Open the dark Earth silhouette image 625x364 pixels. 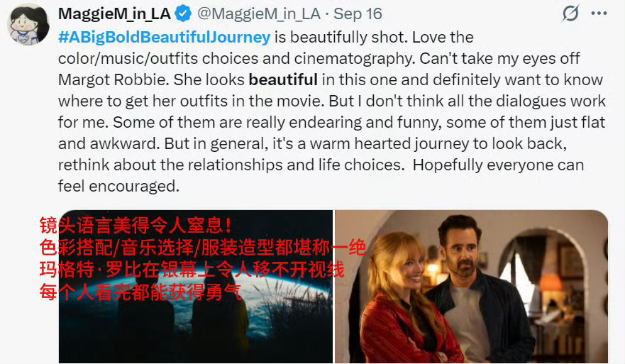coord(195,286)
